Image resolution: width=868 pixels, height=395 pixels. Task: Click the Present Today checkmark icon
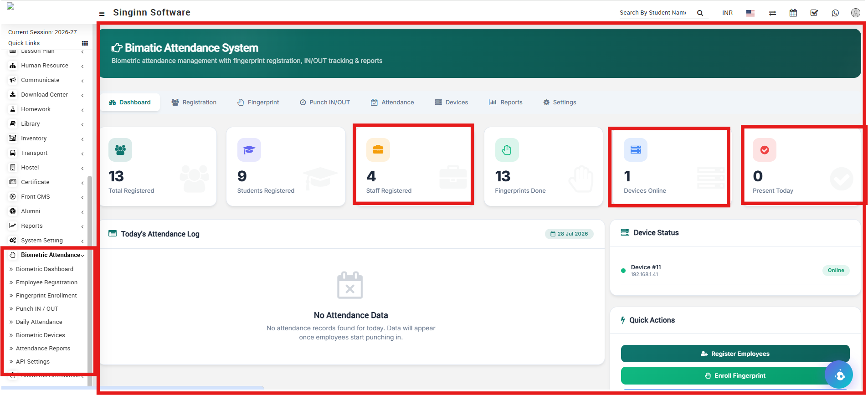765,150
